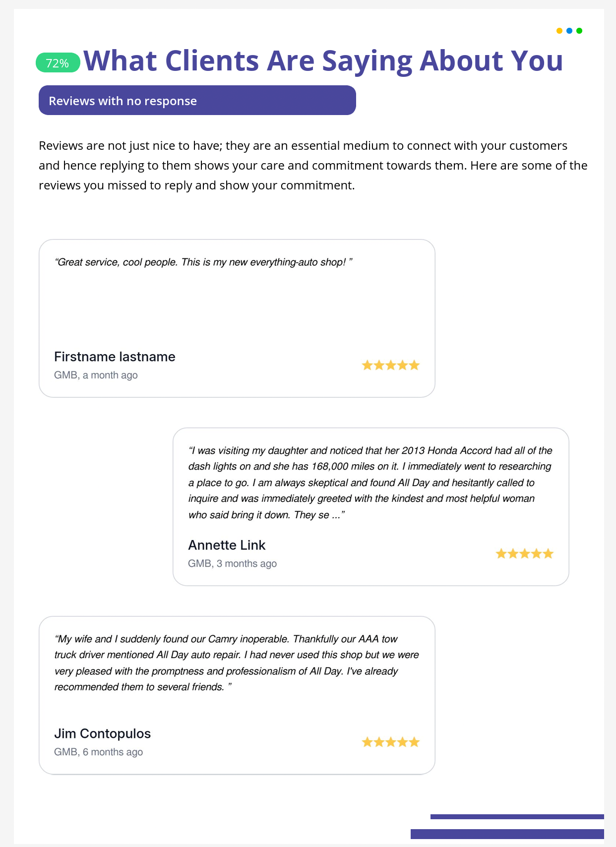616x847 pixels.
Task: Open the Firstname lastname reviewer name
Action: point(115,357)
